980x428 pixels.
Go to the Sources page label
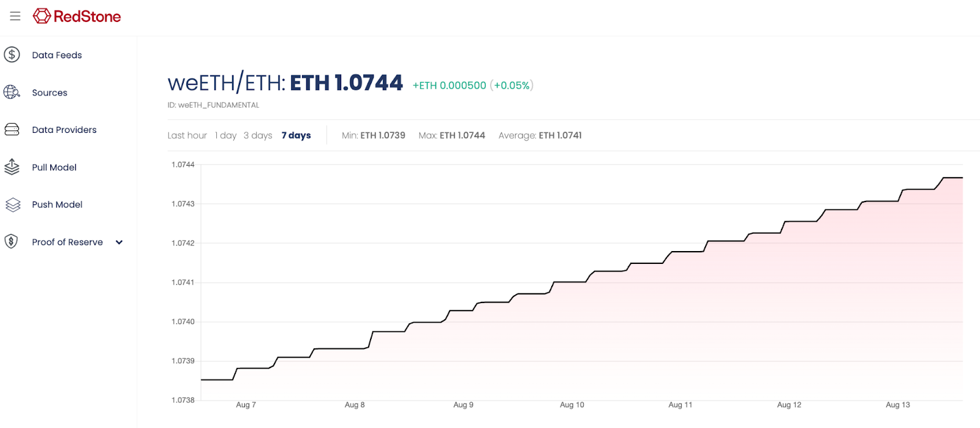[x=50, y=93]
